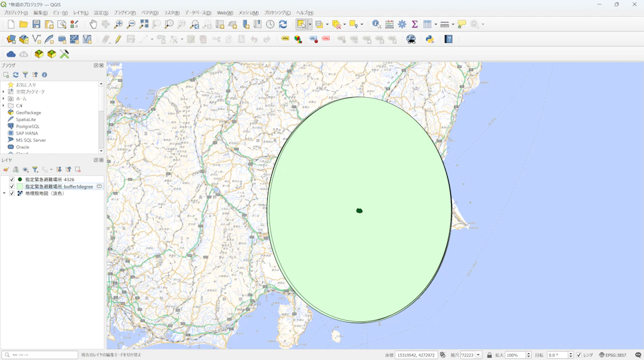
Task: Open the プロセシング(C) menu
Action: coord(277,13)
